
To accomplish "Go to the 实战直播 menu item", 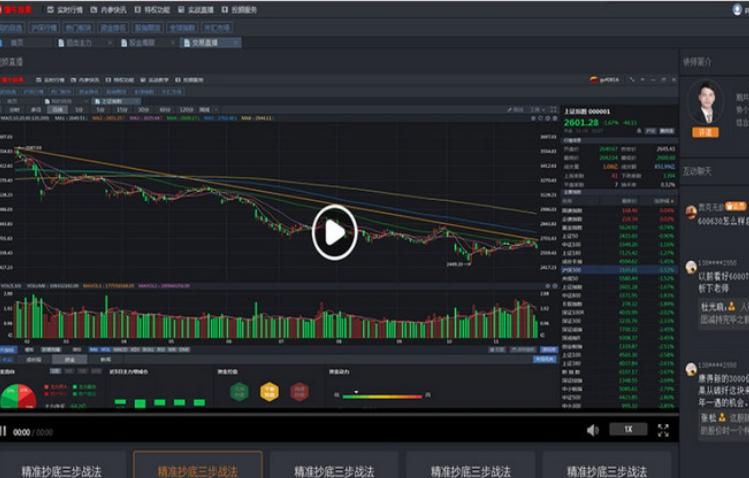I will click(196, 10).
